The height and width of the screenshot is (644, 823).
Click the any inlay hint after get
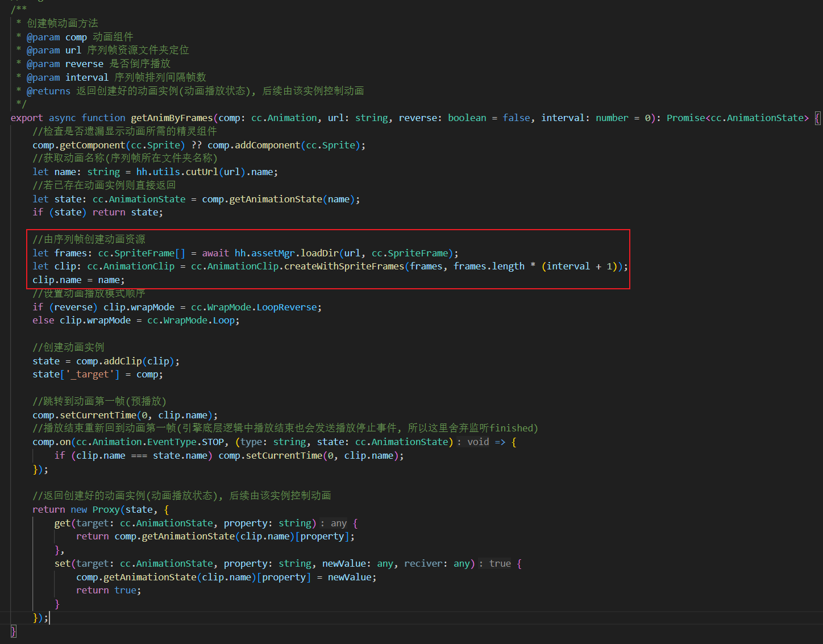pos(338,523)
